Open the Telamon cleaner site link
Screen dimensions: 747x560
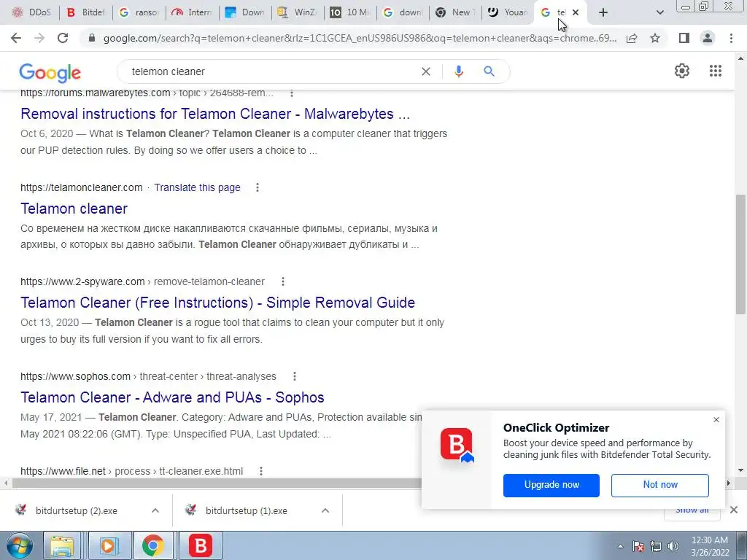point(74,209)
